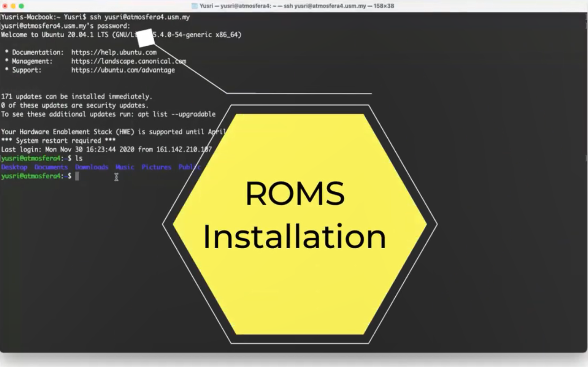
Task: Click the "Music" directory in ls output
Action: tap(125, 167)
